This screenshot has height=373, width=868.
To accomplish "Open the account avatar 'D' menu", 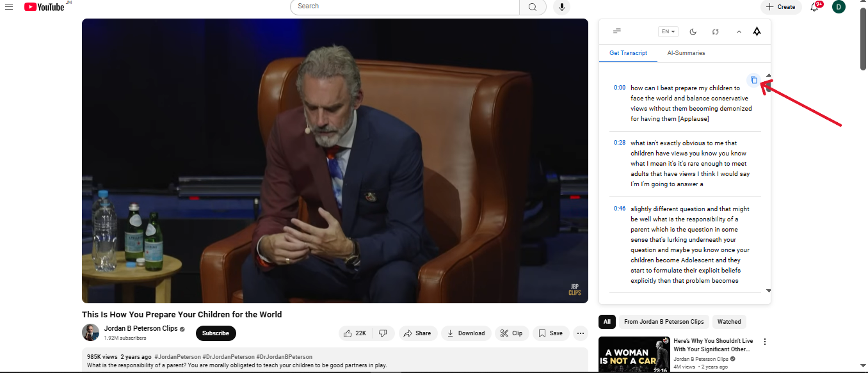I will point(839,6).
